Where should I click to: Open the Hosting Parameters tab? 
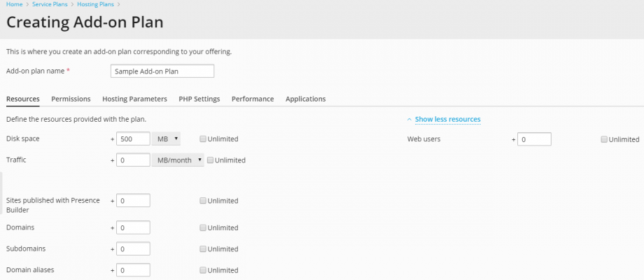[x=134, y=99]
